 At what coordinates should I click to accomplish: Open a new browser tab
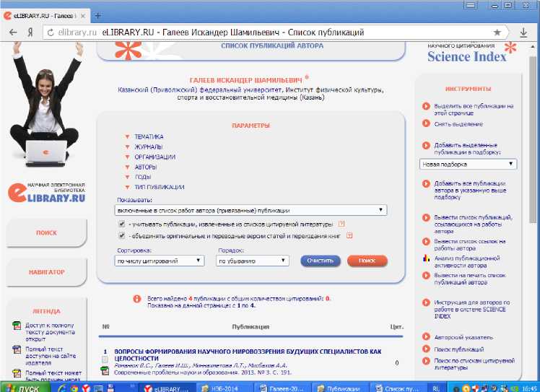click(x=97, y=16)
